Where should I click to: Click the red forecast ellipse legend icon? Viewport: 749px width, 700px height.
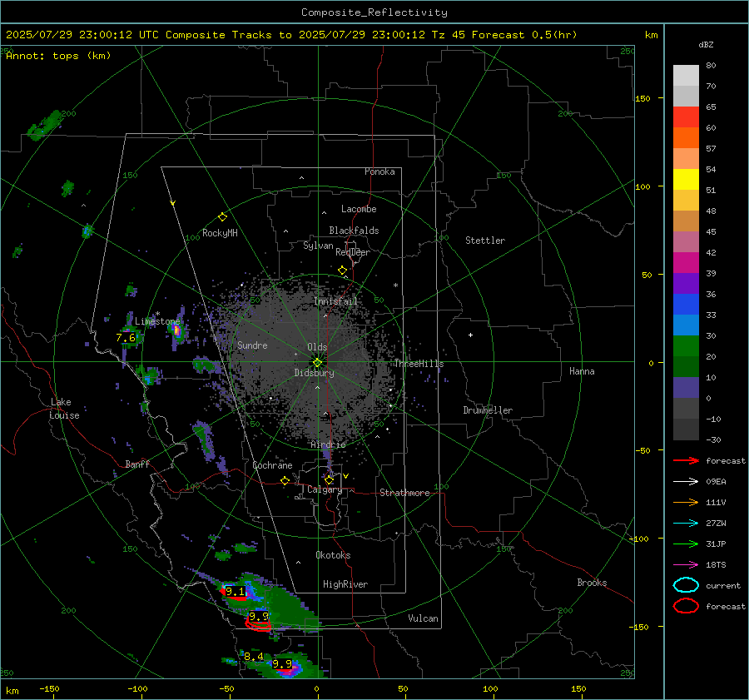tap(686, 606)
